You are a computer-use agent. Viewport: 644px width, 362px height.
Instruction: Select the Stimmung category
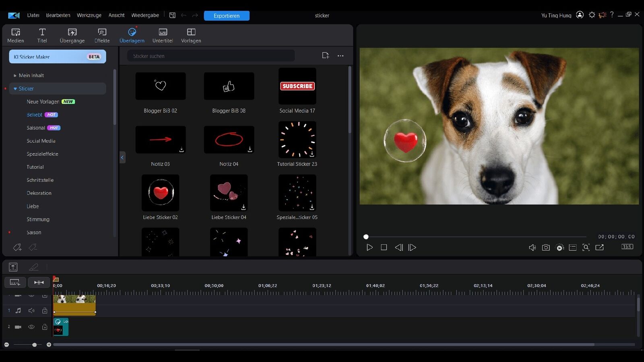pyautogui.click(x=38, y=219)
